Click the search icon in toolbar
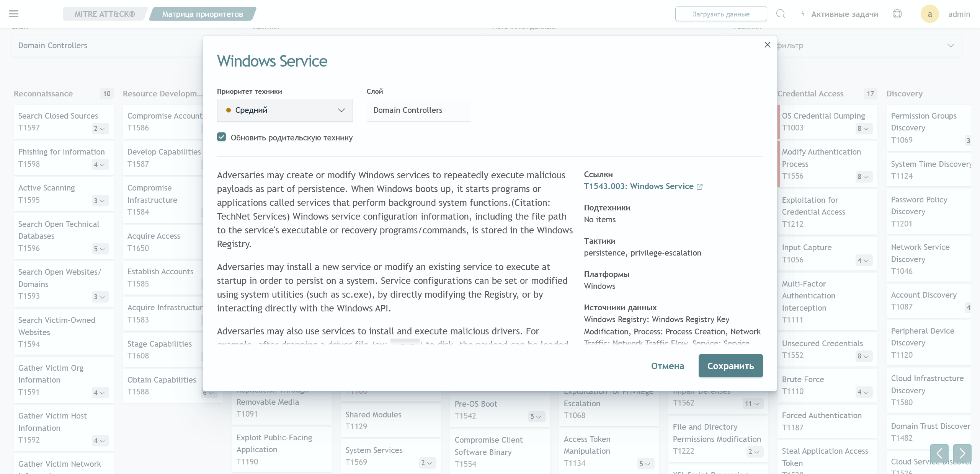This screenshot has height=474, width=980. click(x=781, y=14)
